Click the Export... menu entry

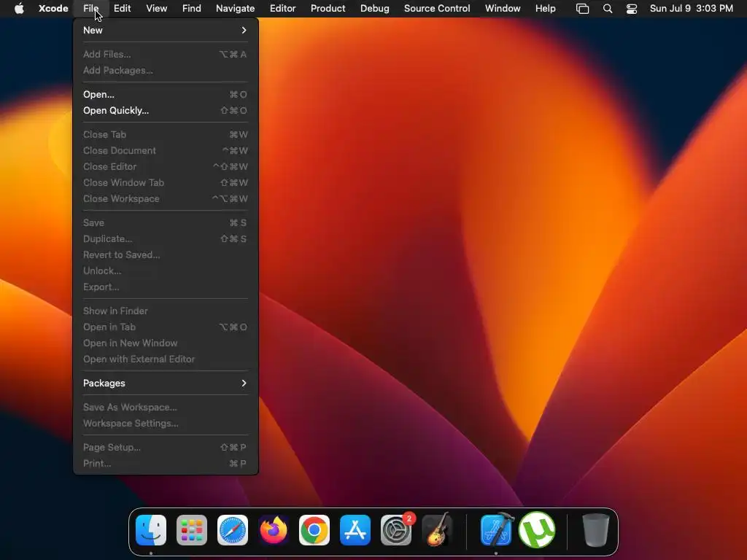(x=166, y=287)
